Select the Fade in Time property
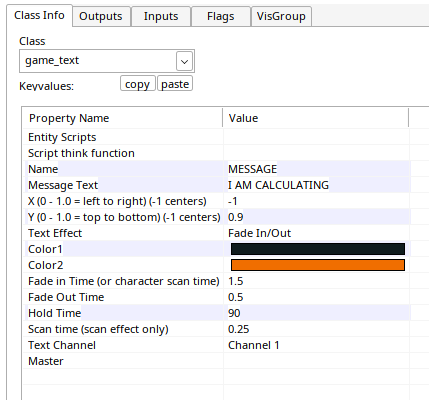The height and width of the screenshot is (400, 429). click(124, 281)
